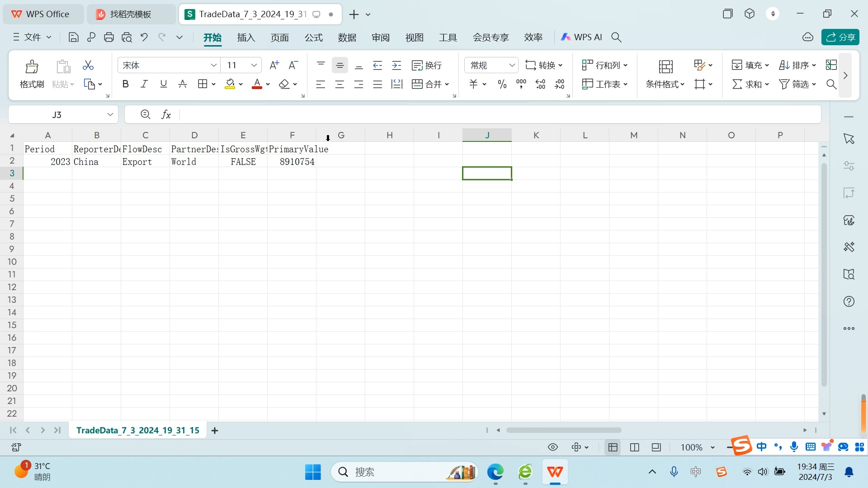The height and width of the screenshot is (488, 868).
Task: Toggle Italic formatting
Action: click(x=144, y=84)
